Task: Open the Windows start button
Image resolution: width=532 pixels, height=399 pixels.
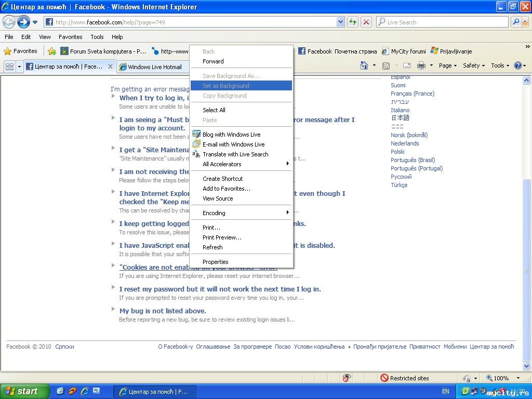Action: pos(24,391)
